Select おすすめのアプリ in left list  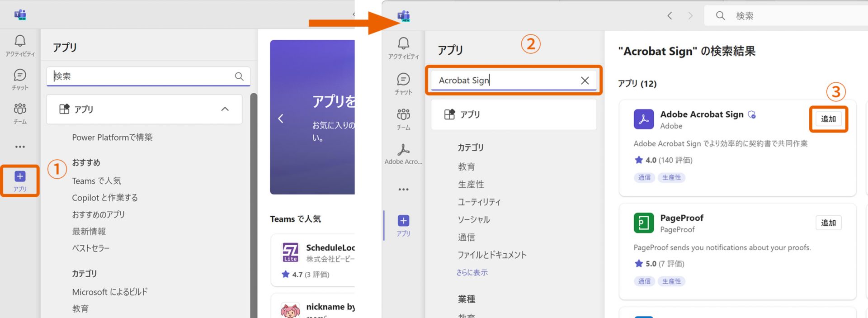click(x=99, y=214)
